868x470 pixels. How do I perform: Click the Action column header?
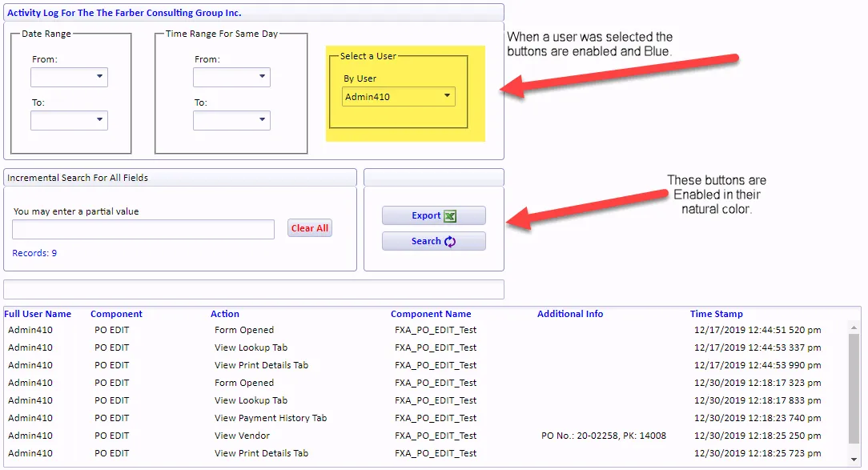tap(224, 314)
